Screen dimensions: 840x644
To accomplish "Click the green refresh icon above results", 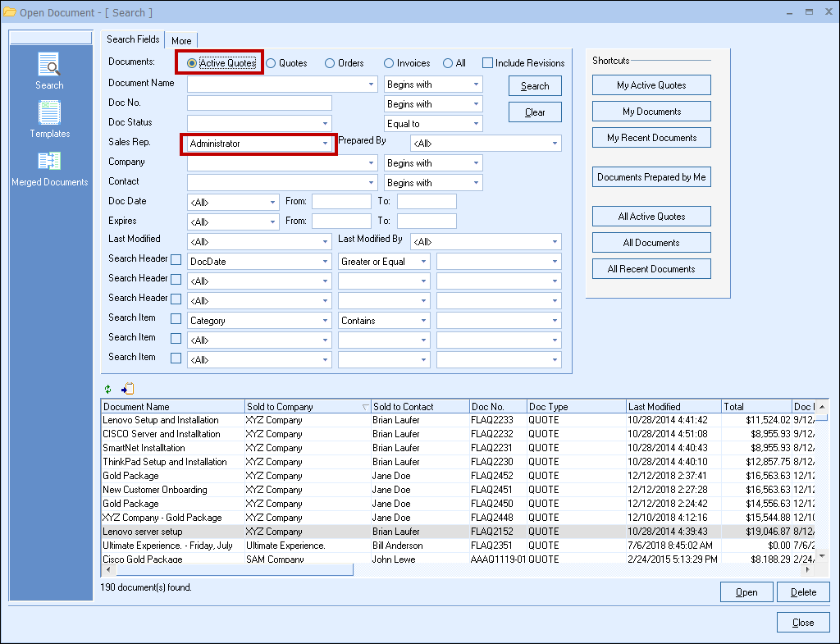I will pyautogui.click(x=107, y=390).
